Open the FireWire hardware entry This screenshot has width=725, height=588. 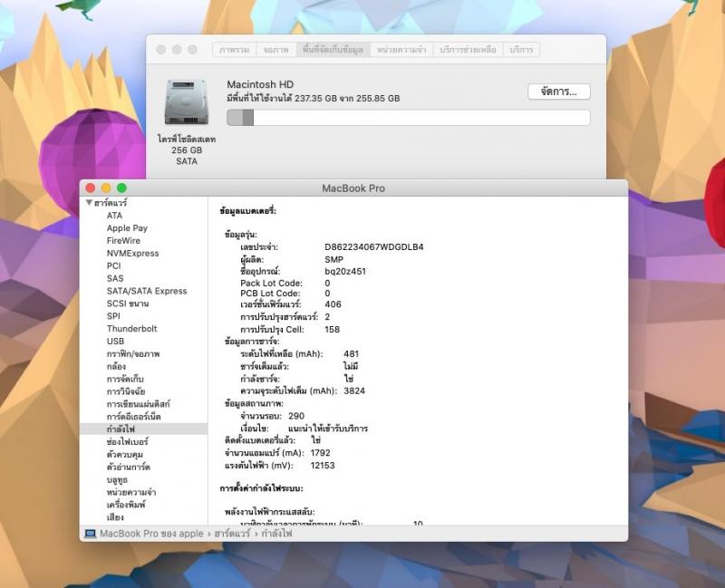(123, 240)
